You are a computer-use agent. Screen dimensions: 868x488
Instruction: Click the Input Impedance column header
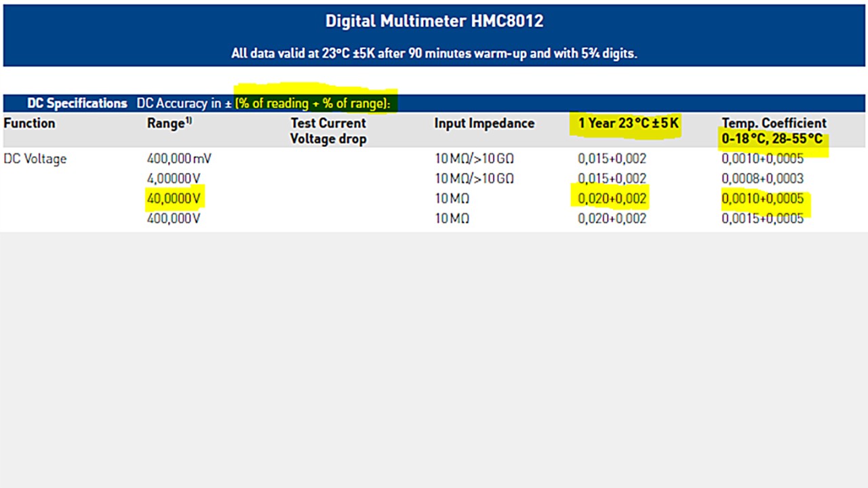[484, 123]
